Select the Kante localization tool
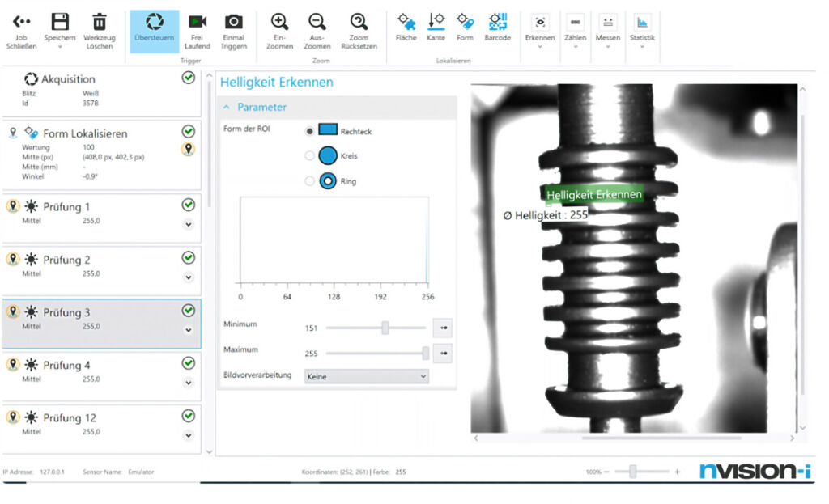829x504 pixels. 436,22
